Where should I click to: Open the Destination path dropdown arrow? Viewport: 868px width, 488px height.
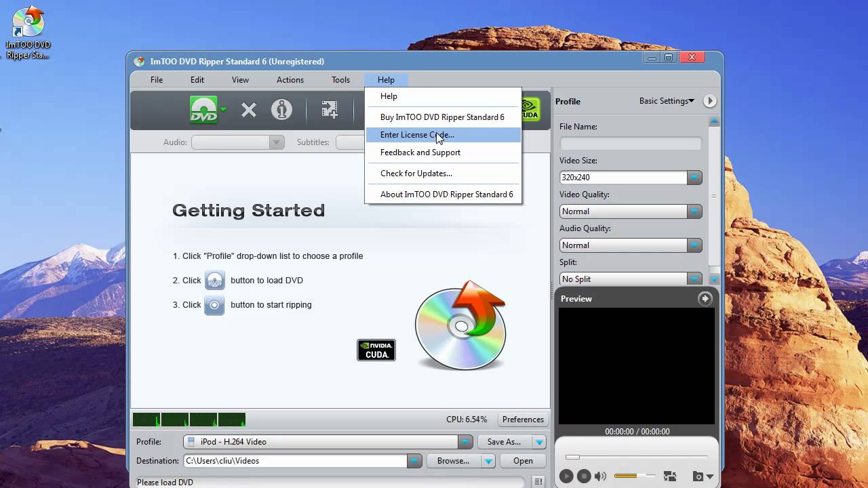[x=414, y=461]
